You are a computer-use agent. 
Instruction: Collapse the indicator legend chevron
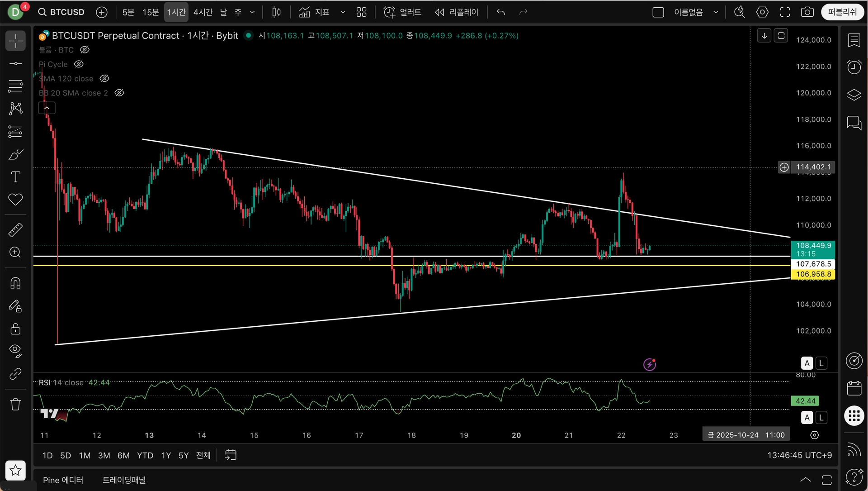(47, 108)
